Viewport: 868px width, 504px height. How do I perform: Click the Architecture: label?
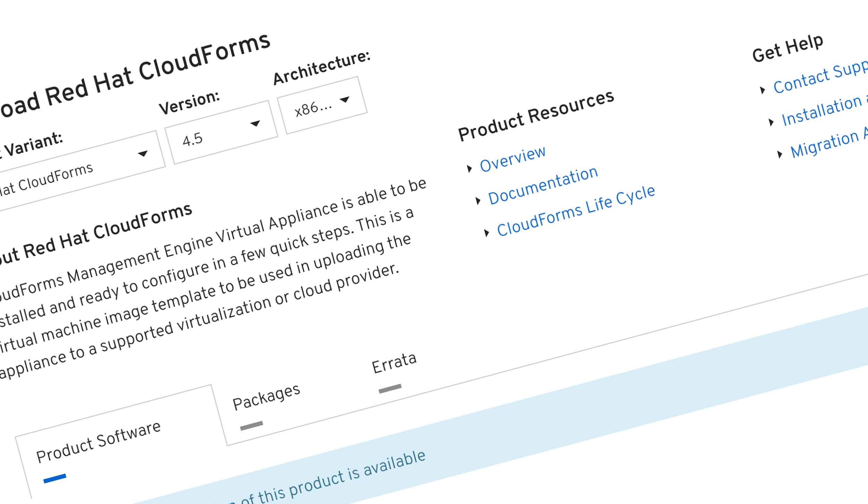[x=322, y=67]
